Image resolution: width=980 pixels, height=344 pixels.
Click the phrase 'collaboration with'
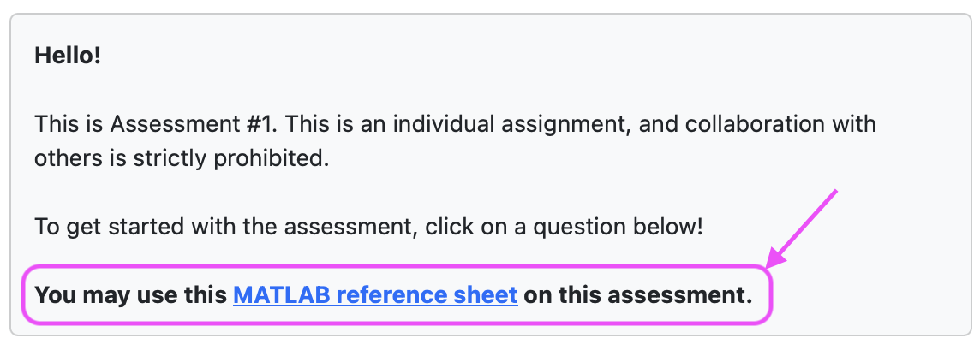pyautogui.click(x=780, y=124)
